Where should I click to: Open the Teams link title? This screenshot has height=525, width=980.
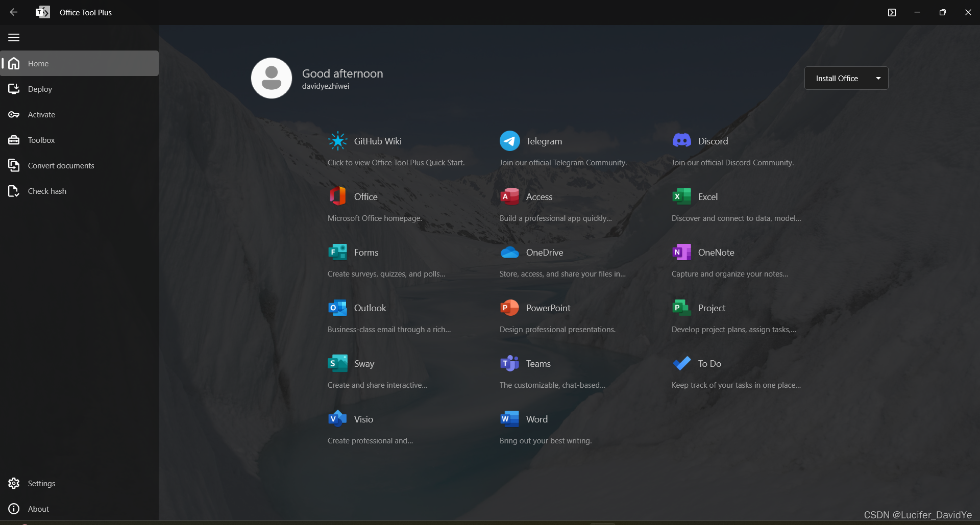(x=538, y=363)
